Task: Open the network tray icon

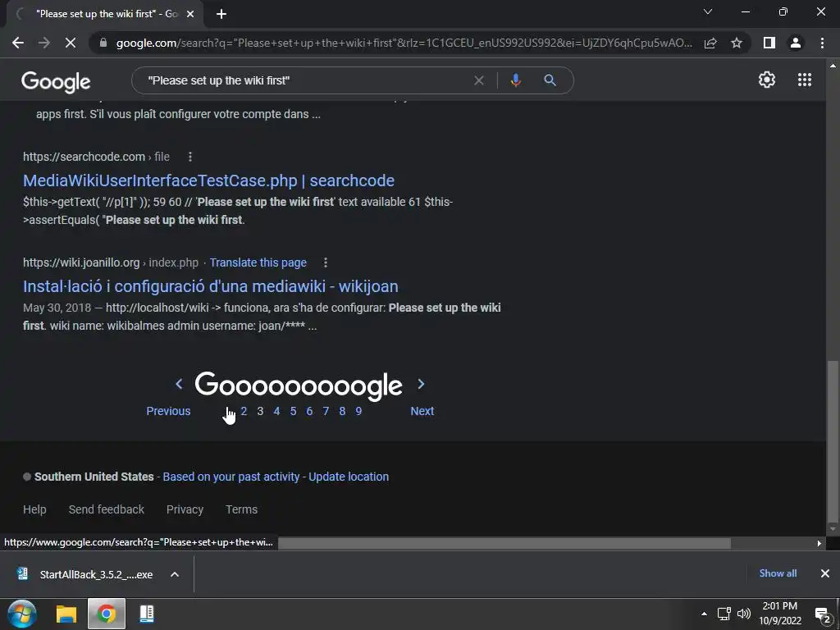Action: click(x=724, y=614)
